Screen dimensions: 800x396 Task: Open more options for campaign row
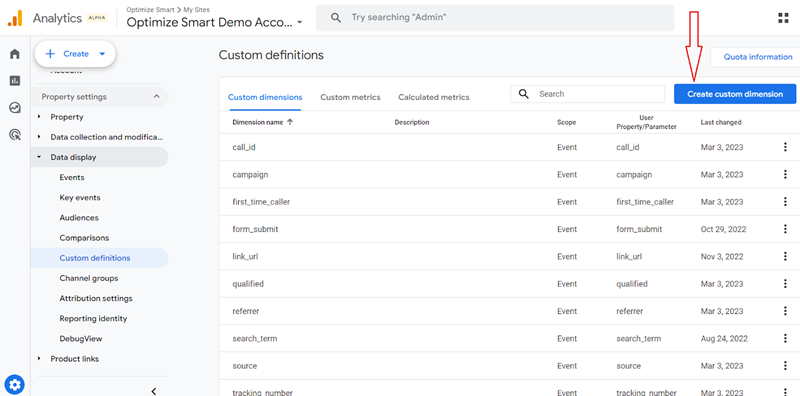click(x=785, y=175)
